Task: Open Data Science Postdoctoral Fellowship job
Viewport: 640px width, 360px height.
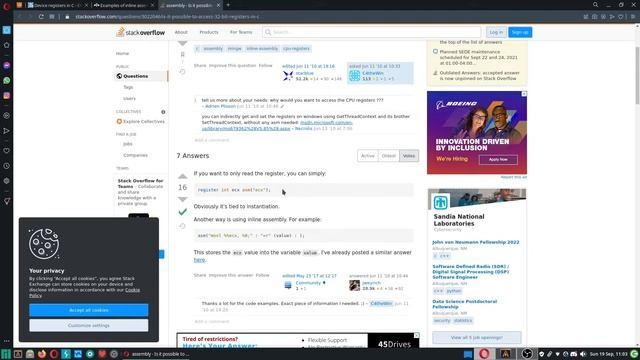Action: point(464,304)
